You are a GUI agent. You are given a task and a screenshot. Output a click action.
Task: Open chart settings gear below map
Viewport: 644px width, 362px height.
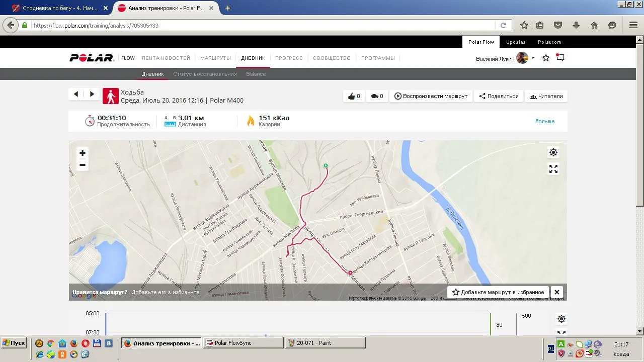(x=561, y=319)
